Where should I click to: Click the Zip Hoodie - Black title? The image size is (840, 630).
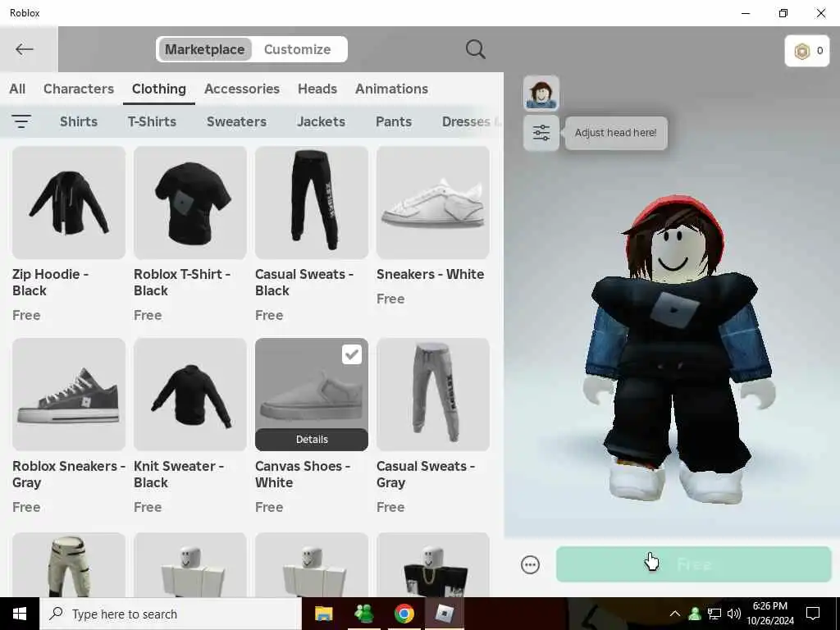(x=50, y=282)
